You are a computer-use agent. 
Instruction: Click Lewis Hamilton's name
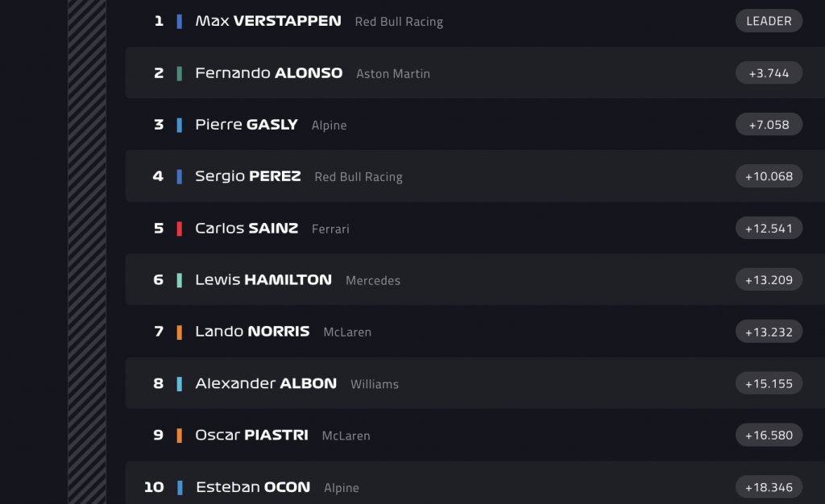pyautogui.click(x=263, y=280)
